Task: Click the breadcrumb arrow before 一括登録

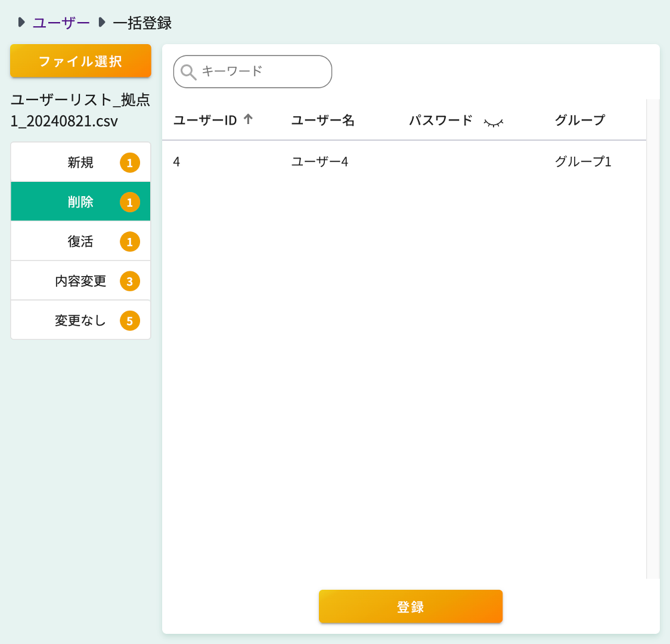Action: tap(101, 21)
